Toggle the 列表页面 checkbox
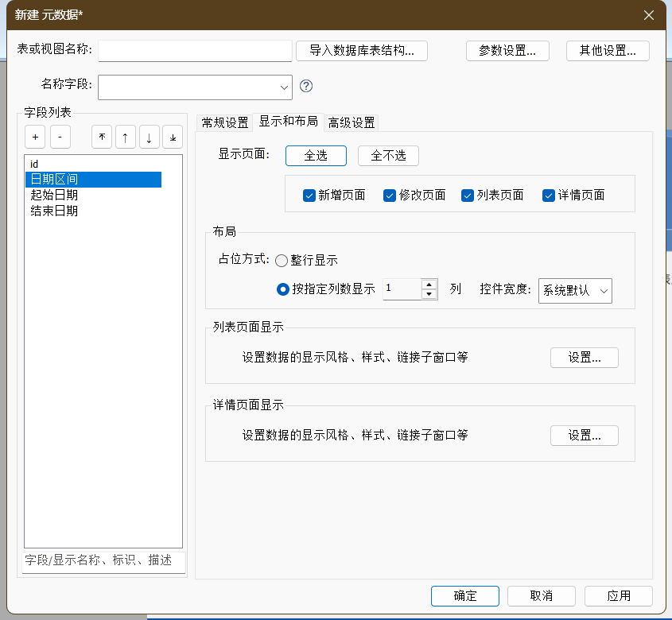 (x=468, y=196)
